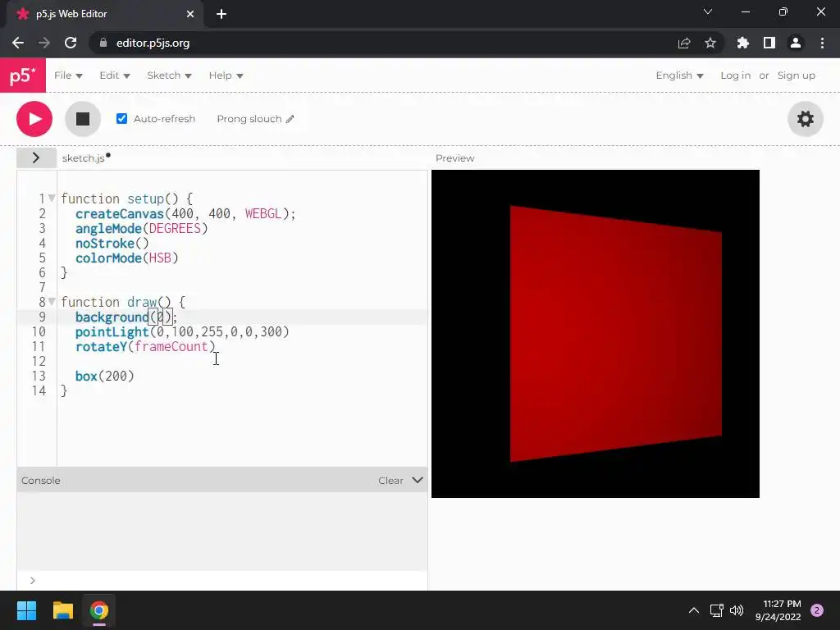Fold the setup function at line 1
Viewport: 840px width, 630px height.
[x=52, y=199]
